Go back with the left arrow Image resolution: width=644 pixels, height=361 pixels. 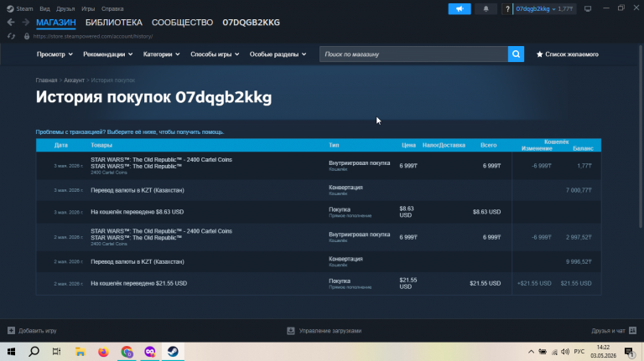(11, 22)
